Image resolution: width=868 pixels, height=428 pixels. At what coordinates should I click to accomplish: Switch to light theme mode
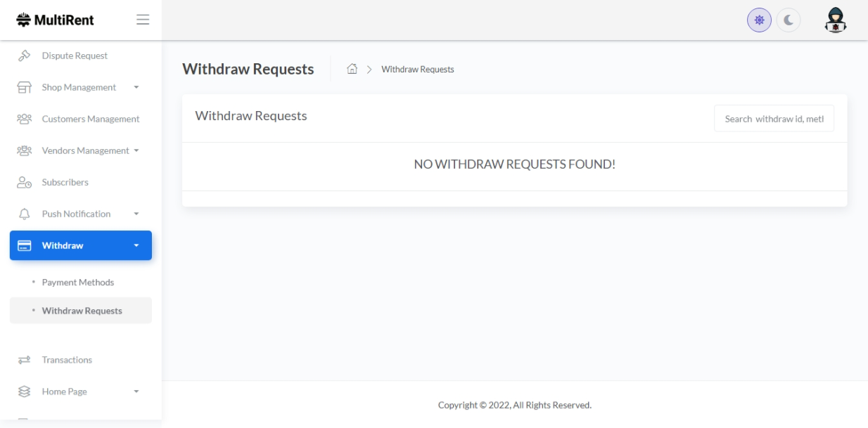(759, 20)
